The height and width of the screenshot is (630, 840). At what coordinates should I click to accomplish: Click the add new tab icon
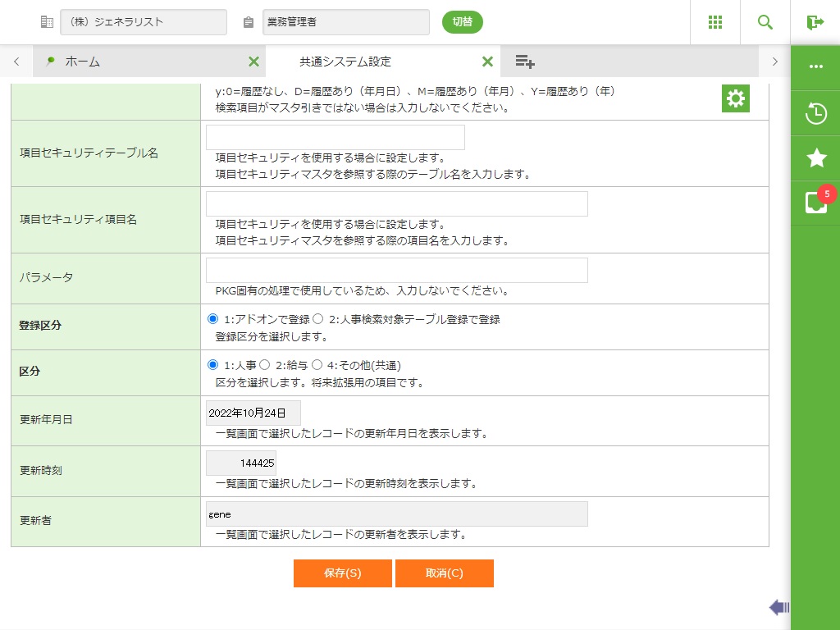tap(525, 62)
